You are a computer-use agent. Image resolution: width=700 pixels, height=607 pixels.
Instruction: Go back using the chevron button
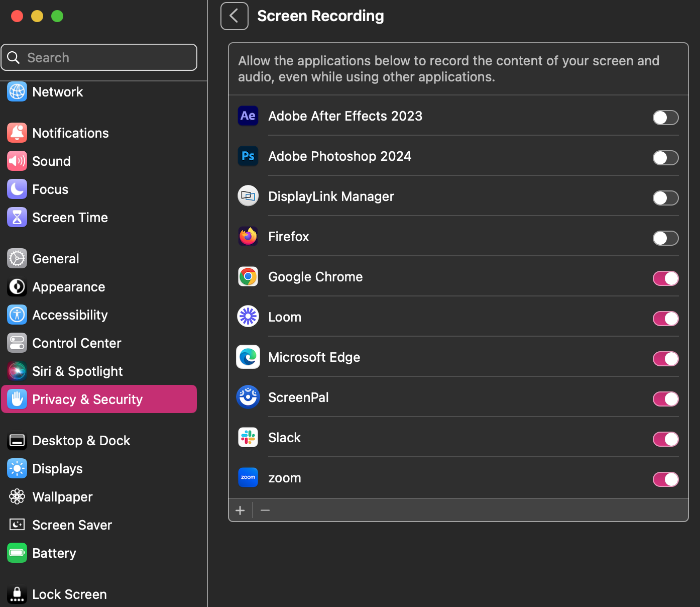[x=235, y=16]
